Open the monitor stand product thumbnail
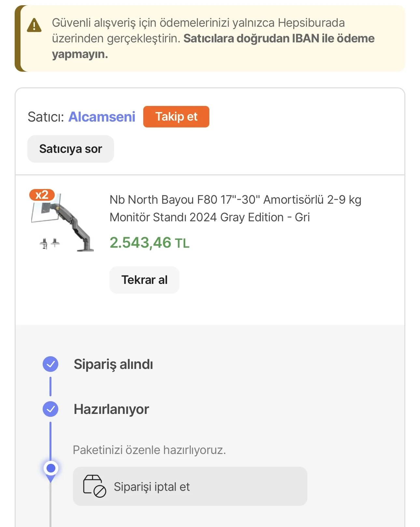 (x=63, y=222)
